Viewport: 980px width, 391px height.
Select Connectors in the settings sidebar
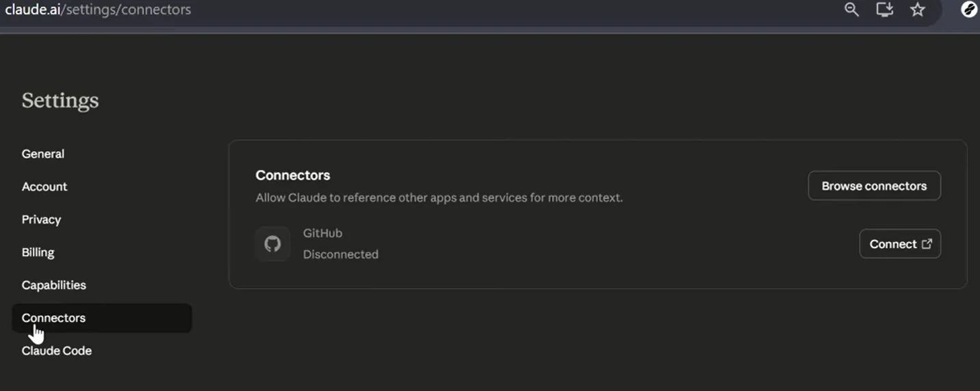102,318
